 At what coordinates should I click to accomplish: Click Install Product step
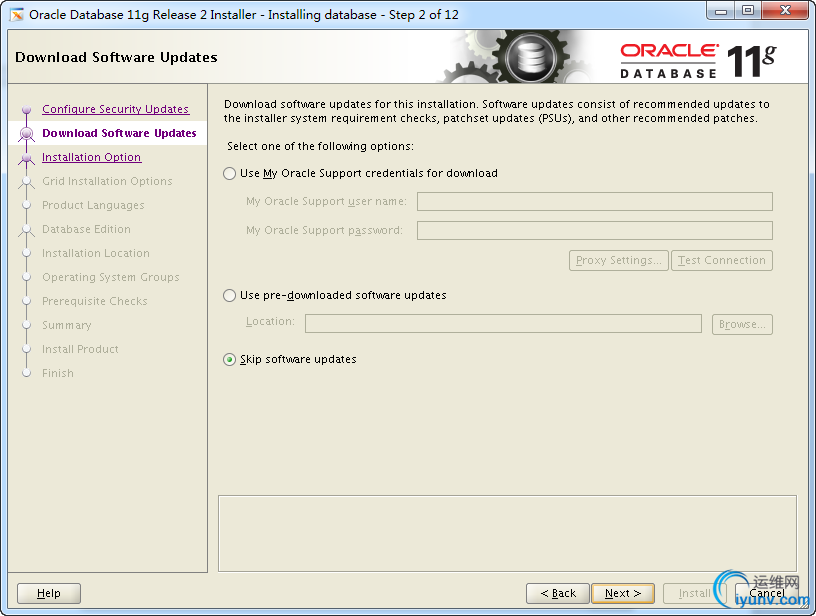[80, 349]
